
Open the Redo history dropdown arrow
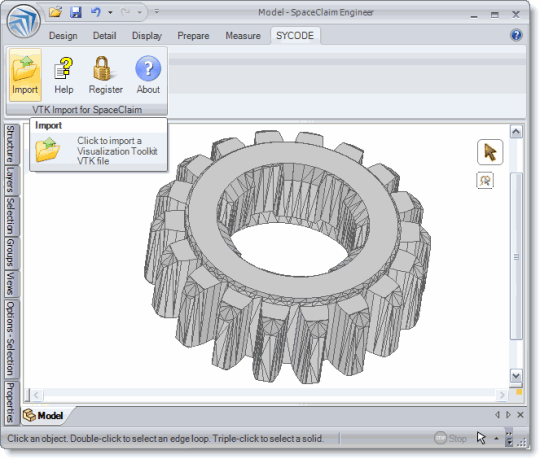[x=139, y=13]
